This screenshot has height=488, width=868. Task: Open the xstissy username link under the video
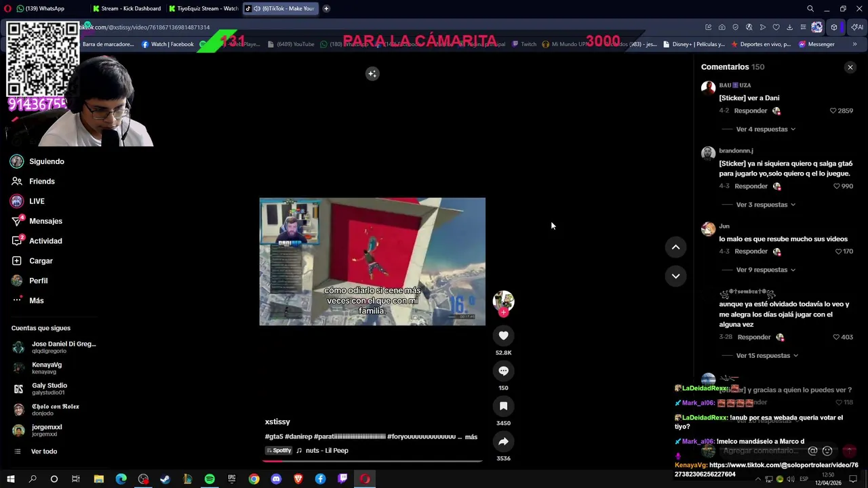277,422
